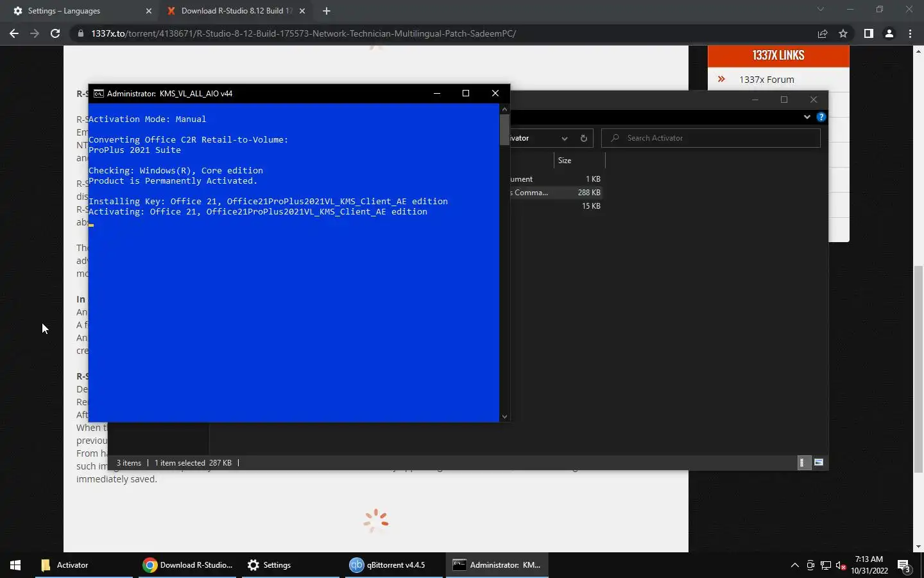The width and height of the screenshot is (924, 578).
Task: Click console scrollbar up arrow
Action: click(504, 109)
